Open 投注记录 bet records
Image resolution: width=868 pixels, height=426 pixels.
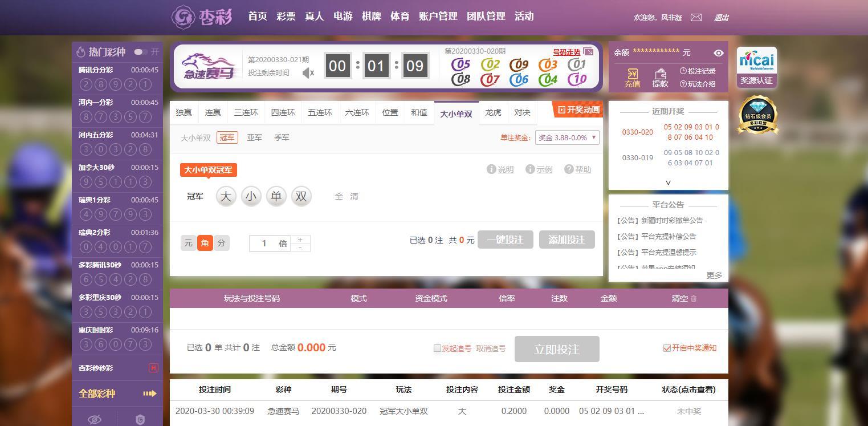pos(697,71)
